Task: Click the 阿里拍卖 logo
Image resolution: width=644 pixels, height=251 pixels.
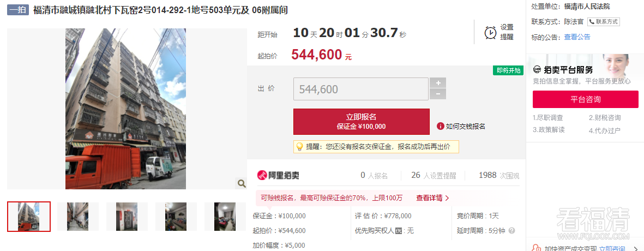Action: pyautogui.click(x=278, y=175)
